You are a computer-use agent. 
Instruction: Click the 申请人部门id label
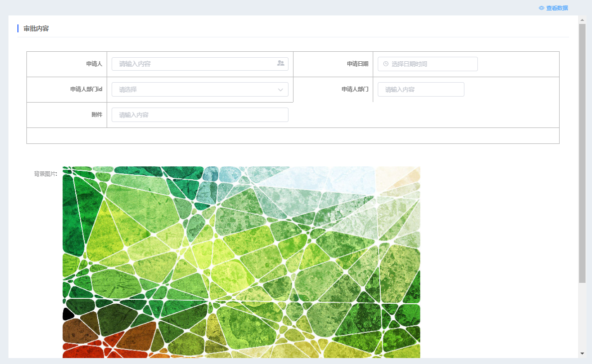coord(86,89)
